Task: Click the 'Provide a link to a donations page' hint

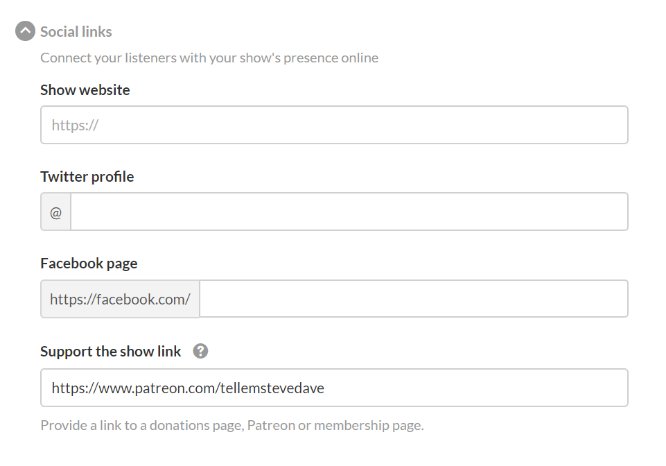Action: pos(232,425)
